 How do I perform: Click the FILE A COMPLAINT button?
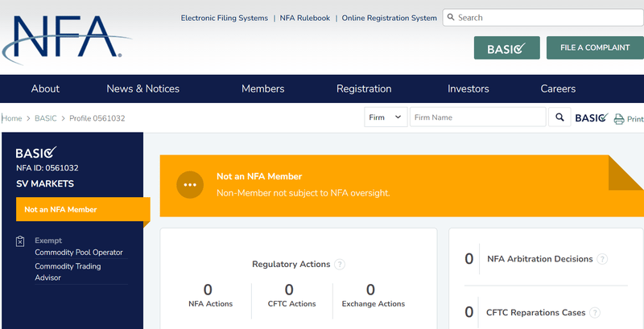pyautogui.click(x=595, y=47)
